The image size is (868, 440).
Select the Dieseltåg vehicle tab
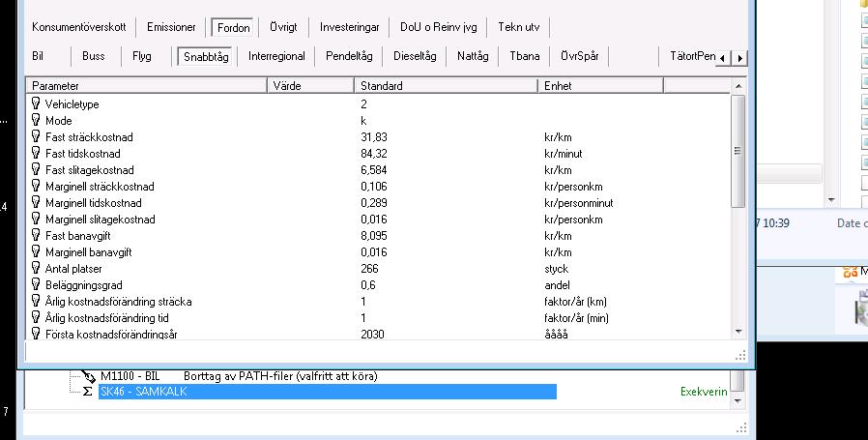[415, 56]
